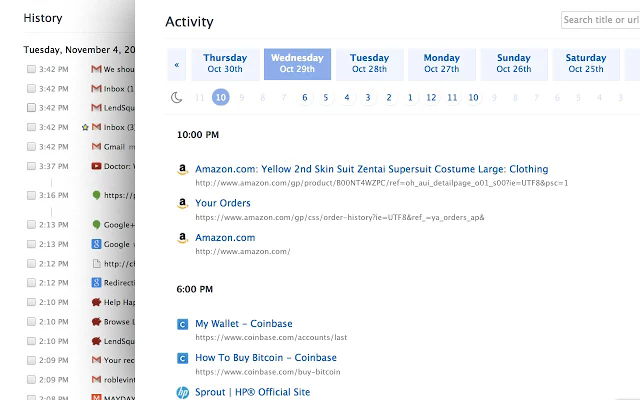Select the Monday Oct 27th tab

(x=442, y=64)
